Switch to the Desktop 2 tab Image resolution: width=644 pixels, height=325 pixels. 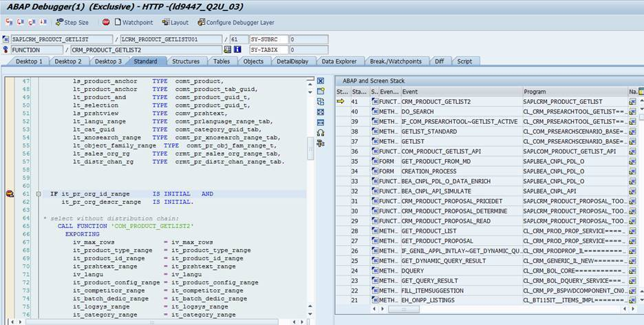click(x=68, y=61)
